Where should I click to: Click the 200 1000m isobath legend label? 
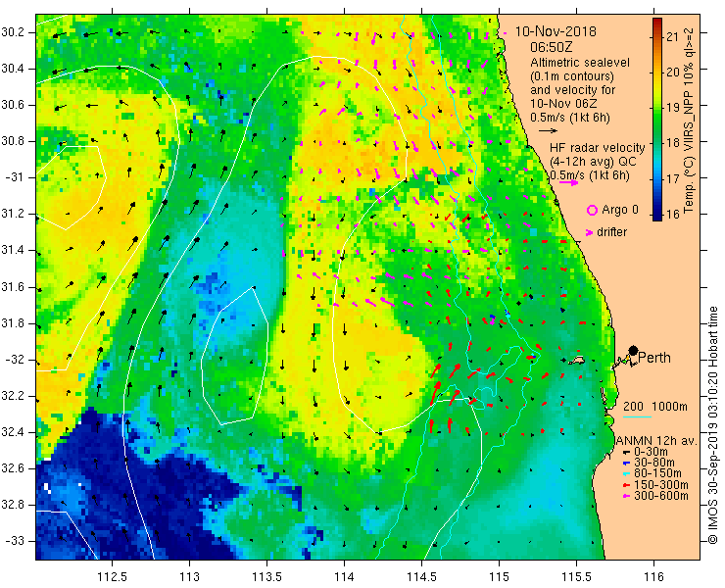655,407
